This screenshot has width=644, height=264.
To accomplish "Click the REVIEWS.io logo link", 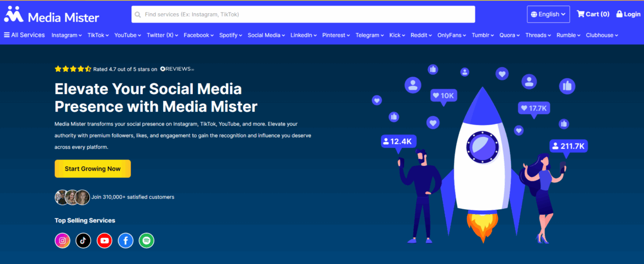I will click(x=177, y=69).
